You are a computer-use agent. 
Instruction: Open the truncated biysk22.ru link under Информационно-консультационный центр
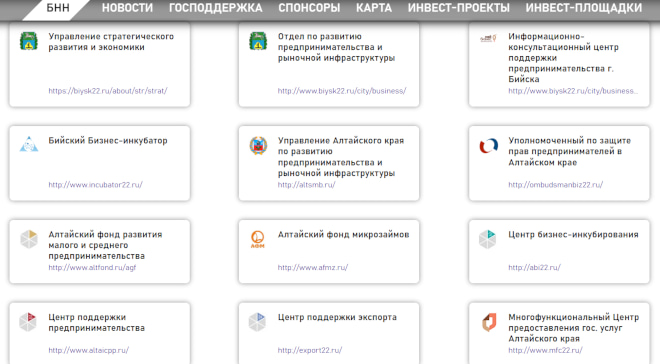pos(573,90)
